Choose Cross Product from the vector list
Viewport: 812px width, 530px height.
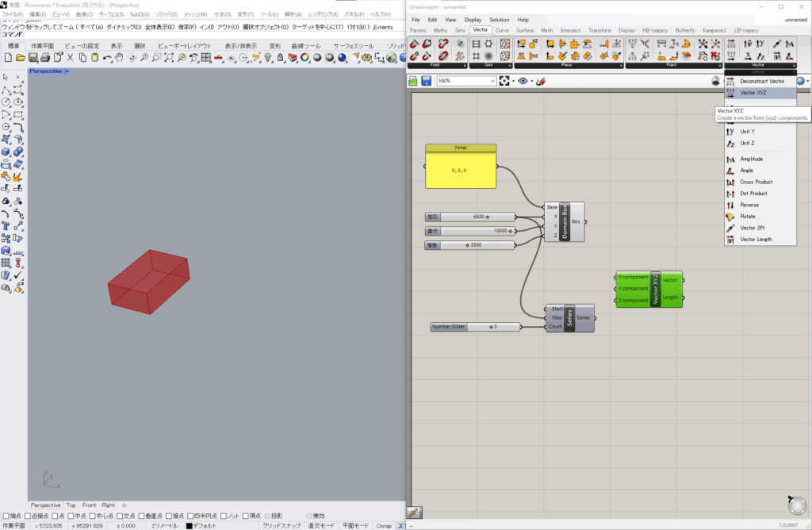coord(756,182)
